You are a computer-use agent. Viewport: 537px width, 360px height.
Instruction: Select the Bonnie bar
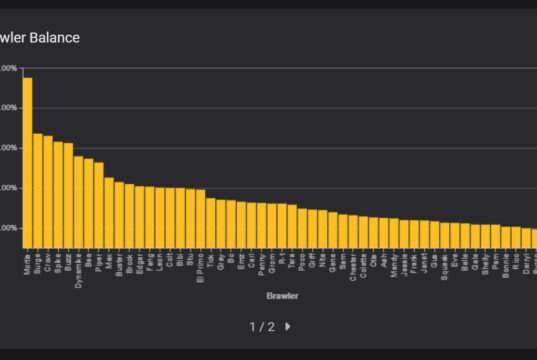[506, 237]
